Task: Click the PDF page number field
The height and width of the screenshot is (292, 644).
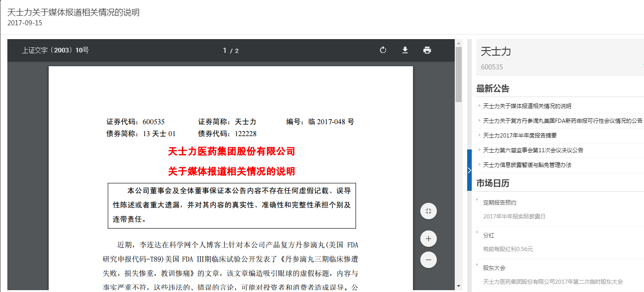Action: pyautogui.click(x=225, y=51)
